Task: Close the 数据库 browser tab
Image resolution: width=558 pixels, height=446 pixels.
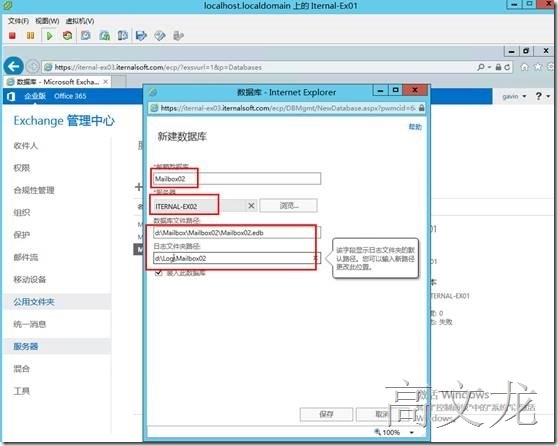Action: (x=106, y=82)
